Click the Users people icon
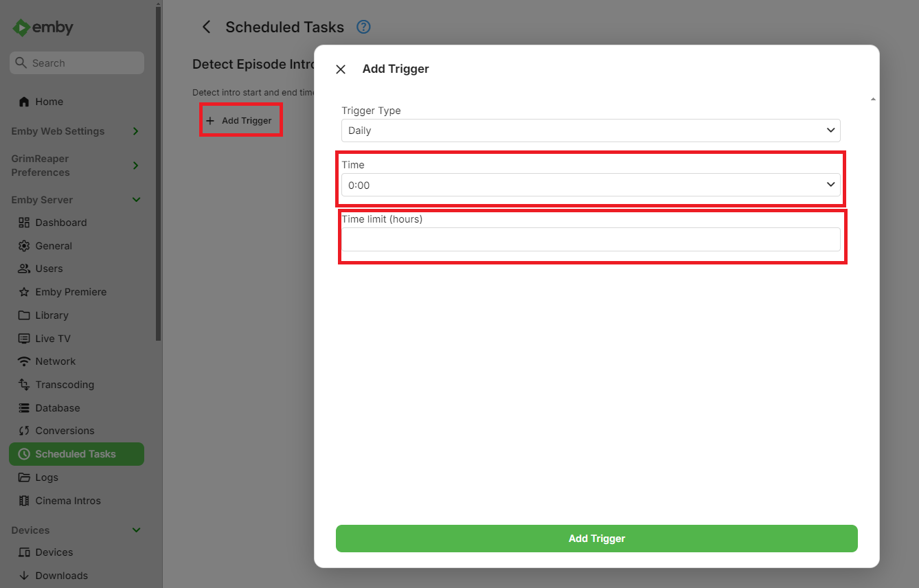919x588 pixels. [24, 269]
